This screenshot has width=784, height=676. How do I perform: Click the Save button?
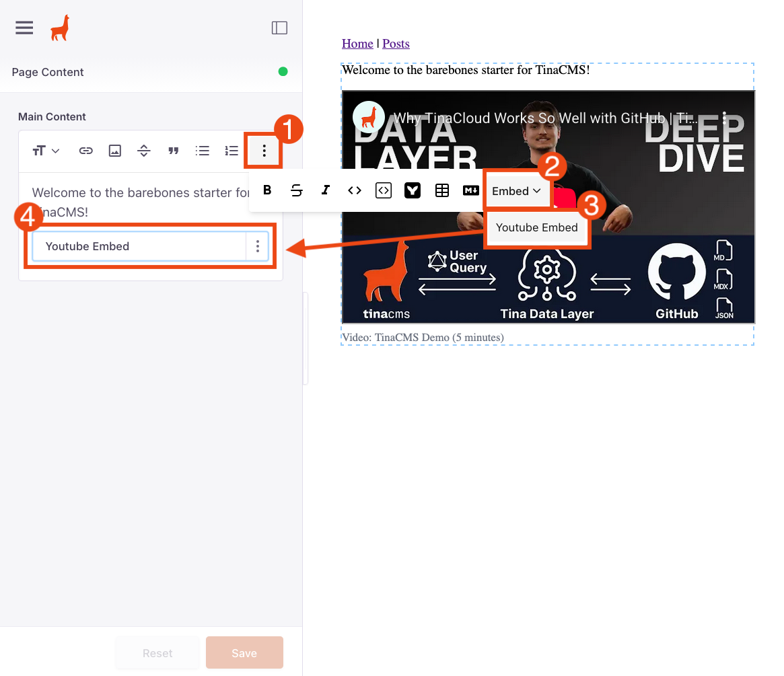coord(244,652)
